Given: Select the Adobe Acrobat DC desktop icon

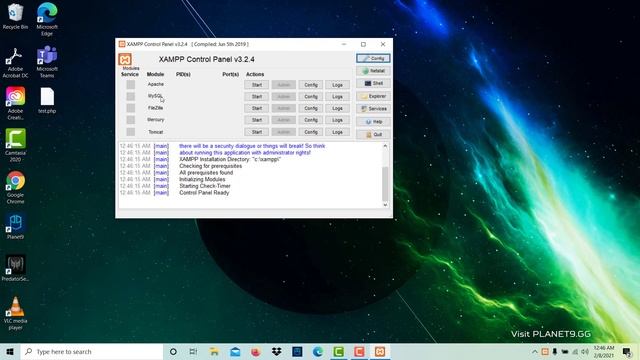Looking at the screenshot, I should point(16,62).
